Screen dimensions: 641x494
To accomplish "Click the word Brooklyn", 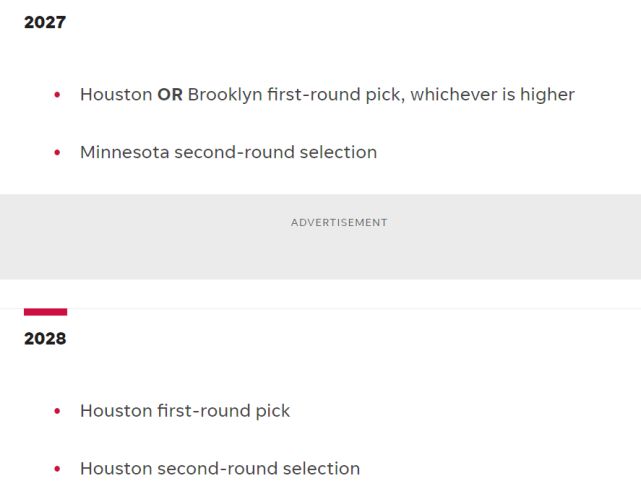I will coord(225,95).
